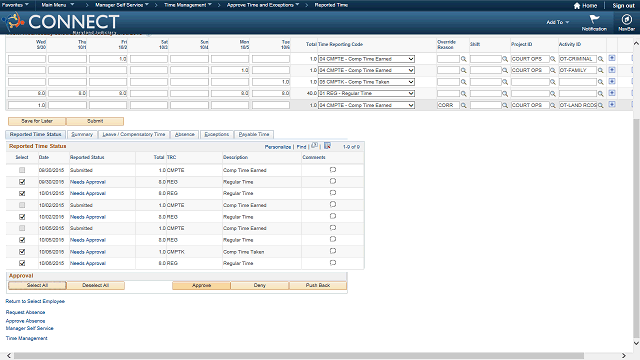This screenshot has width=640, height=360.
Task: Click Return to Select Employee link
Action: click(35, 301)
